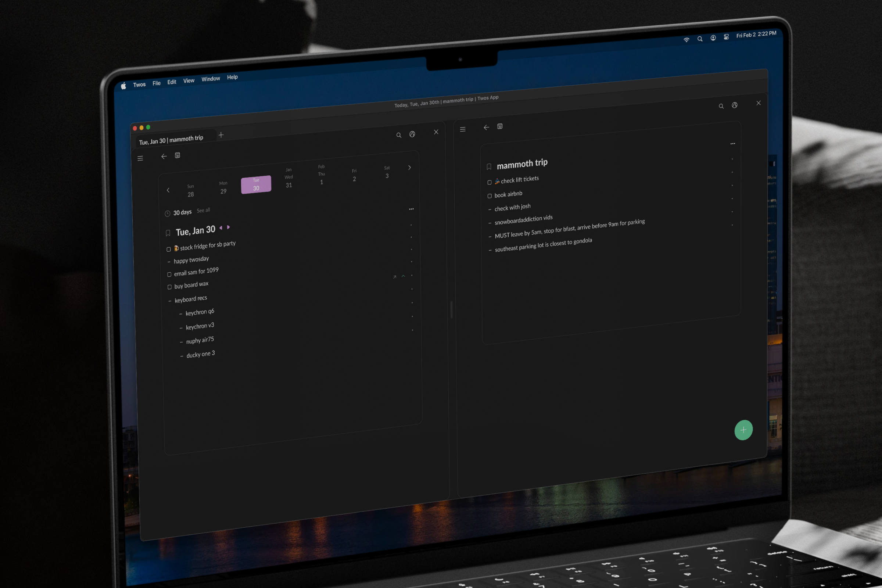Open the new tab plus icon

coord(221,135)
